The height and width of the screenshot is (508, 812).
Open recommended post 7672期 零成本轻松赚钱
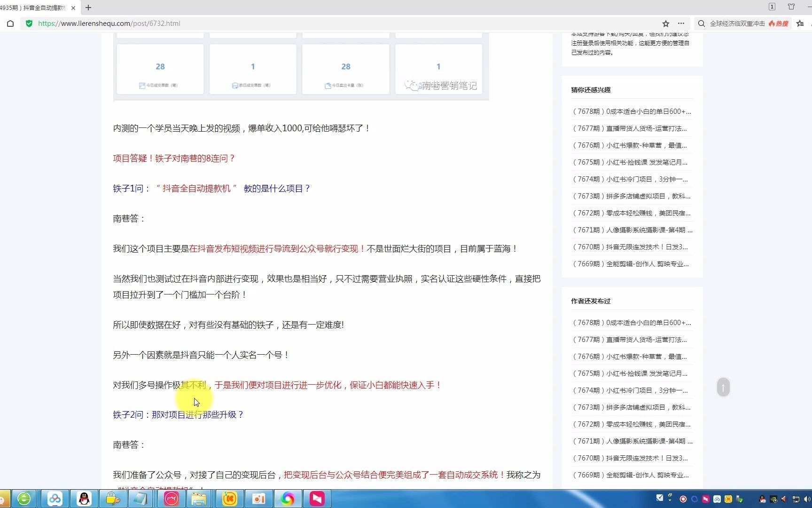632,213
